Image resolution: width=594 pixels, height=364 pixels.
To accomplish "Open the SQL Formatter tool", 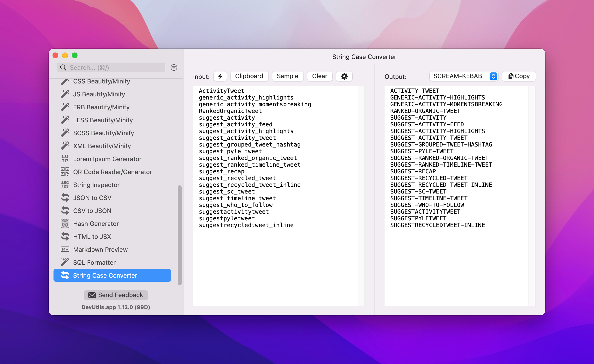I will coord(94,263).
